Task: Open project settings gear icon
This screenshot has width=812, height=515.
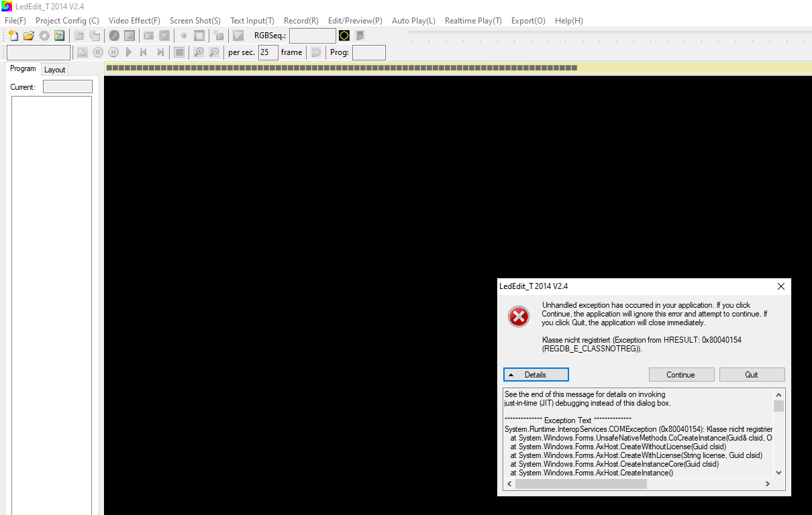Action: point(44,36)
